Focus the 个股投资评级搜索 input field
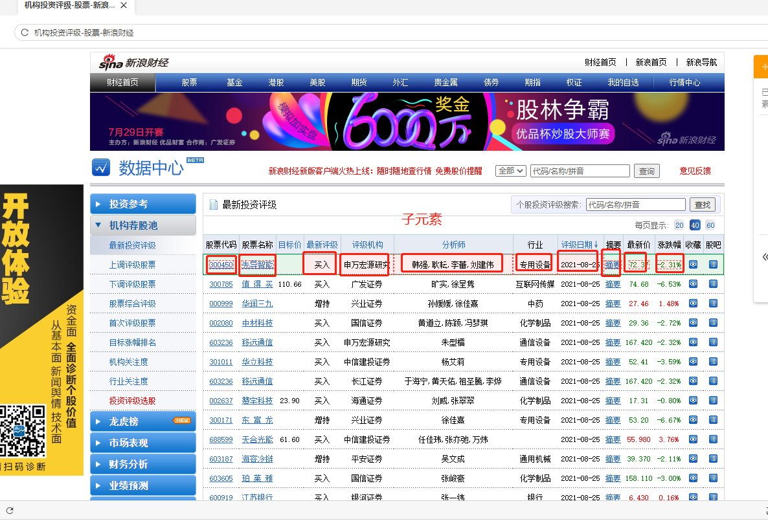 635,205
